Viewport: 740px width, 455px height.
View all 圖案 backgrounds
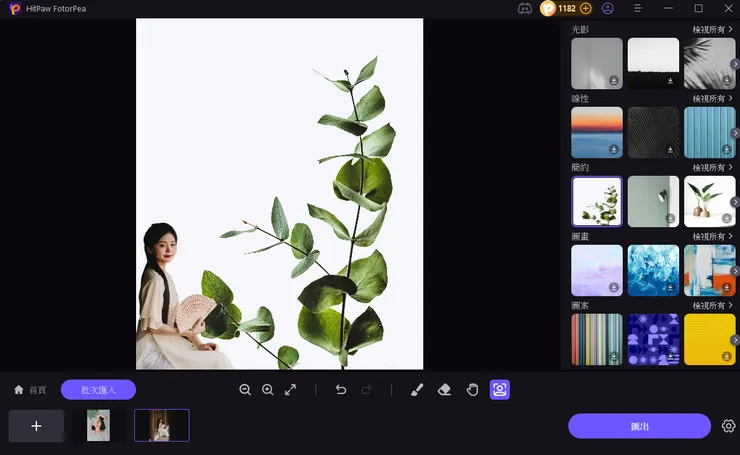[x=712, y=305]
